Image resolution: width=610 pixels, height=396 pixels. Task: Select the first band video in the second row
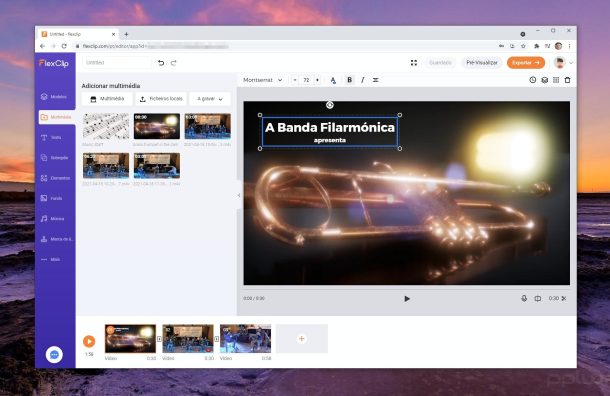pyautogui.click(x=106, y=165)
